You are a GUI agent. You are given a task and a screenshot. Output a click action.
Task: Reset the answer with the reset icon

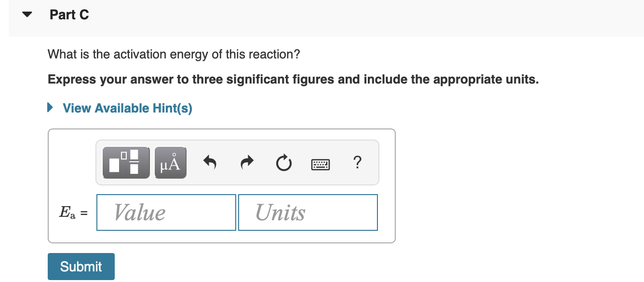(283, 163)
